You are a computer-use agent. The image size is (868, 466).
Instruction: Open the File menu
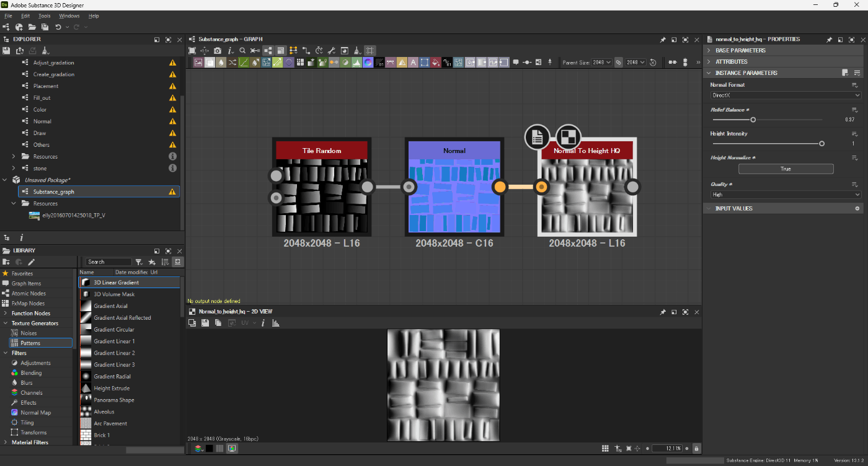point(8,15)
